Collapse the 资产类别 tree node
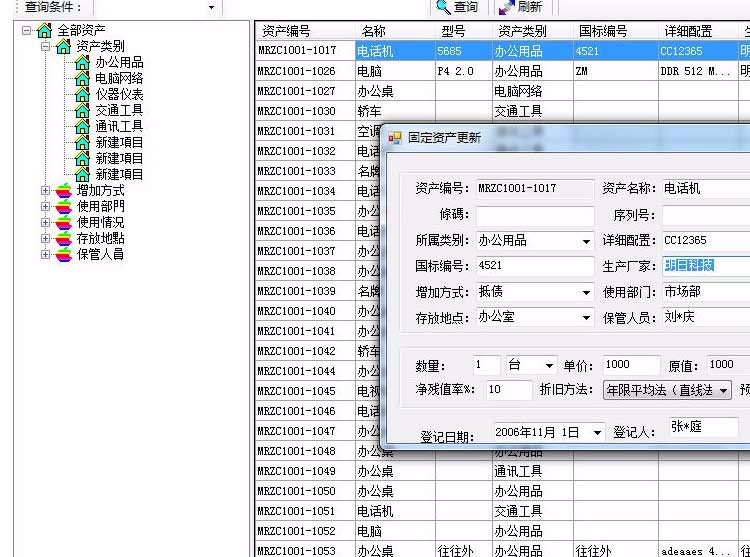Screen dimensions: 750x557 point(45,46)
